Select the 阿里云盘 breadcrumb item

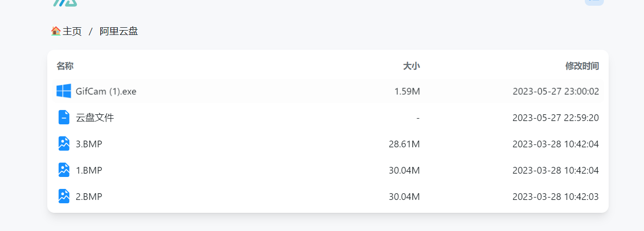tap(119, 32)
